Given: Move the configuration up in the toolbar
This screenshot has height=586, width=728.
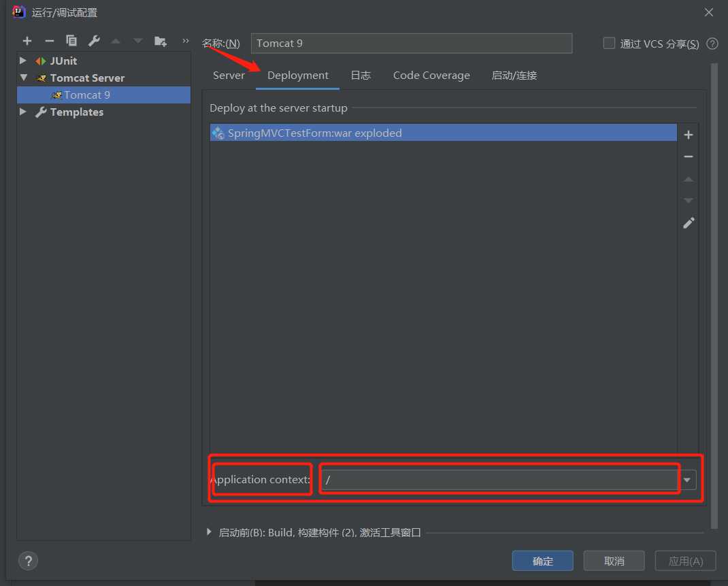Looking at the screenshot, I should (116, 42).
